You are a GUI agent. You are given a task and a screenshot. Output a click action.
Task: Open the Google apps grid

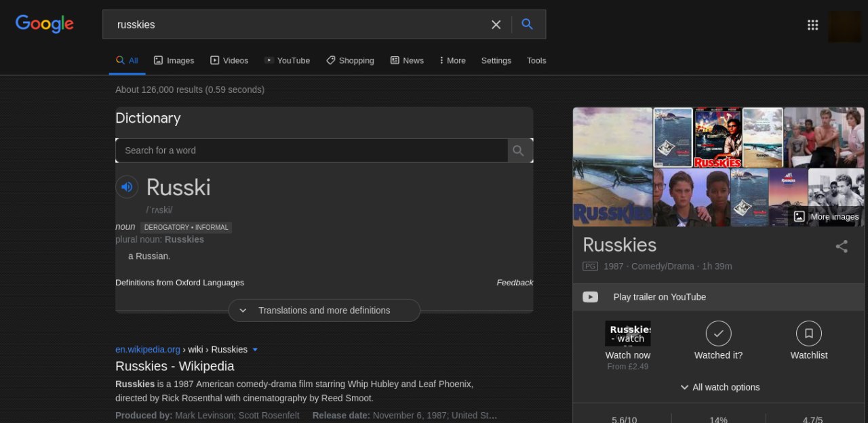click(812, 25)
